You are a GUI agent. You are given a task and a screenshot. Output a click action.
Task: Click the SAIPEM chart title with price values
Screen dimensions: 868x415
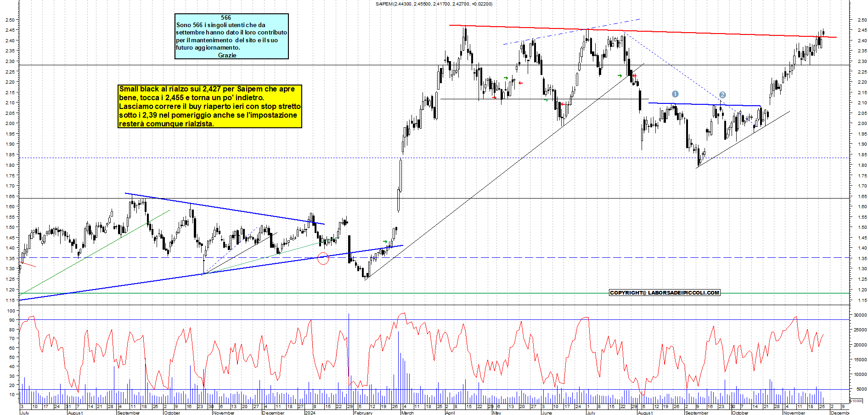434,4
